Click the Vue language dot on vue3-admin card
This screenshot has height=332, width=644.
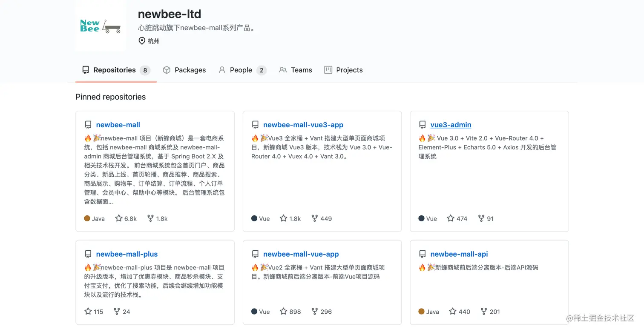(x=422, y=218)
